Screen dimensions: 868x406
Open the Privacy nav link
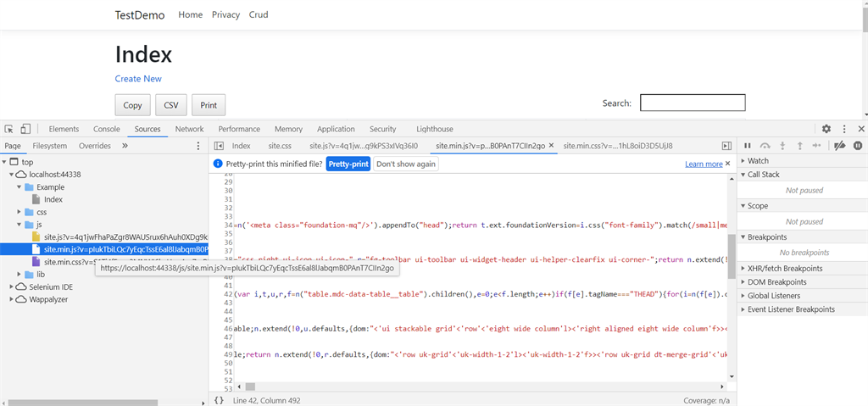pyautogui.click(x=225, y=15)
